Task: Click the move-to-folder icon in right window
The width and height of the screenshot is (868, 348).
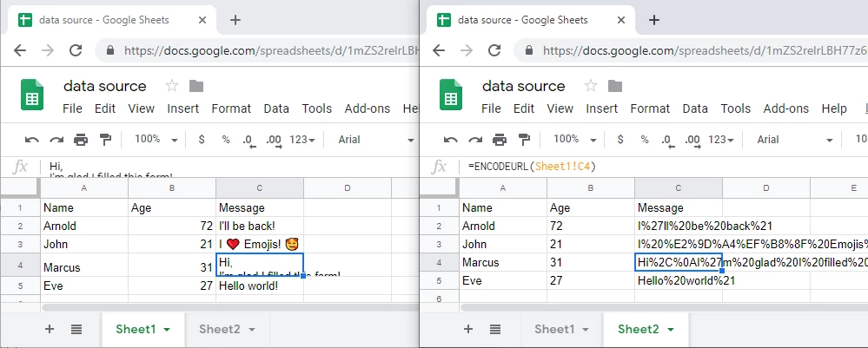Action: pyautogui.click(x=614, y=86)
